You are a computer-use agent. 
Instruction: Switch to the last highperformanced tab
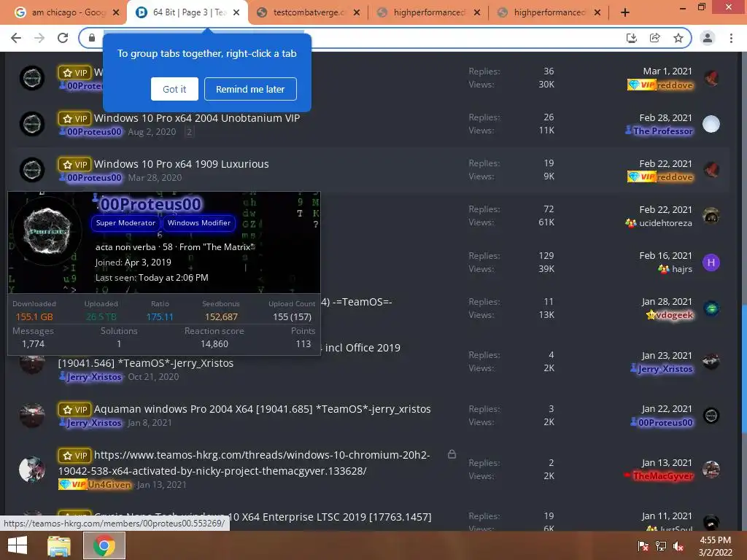coord(548,12)
